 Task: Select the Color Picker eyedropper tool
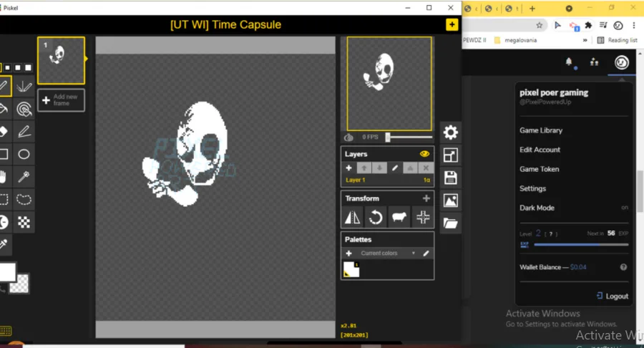[4, 244]
